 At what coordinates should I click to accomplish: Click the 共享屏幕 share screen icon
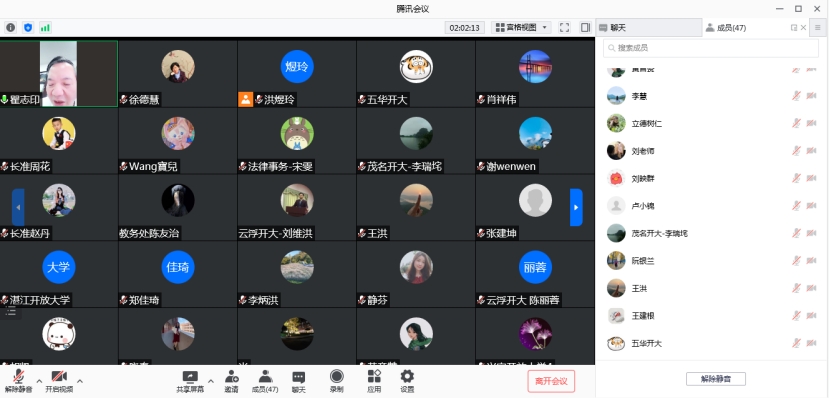[x=190, y=377]
